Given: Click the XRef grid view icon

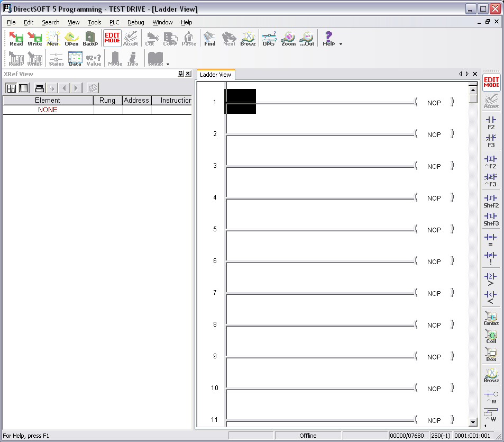Looking at the screenshot, I should point(12,88).
